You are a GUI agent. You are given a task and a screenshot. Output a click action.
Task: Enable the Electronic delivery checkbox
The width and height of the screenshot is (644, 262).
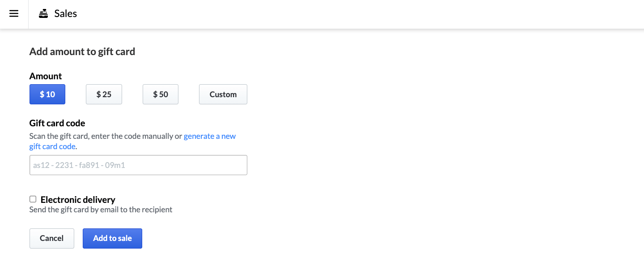33,199
